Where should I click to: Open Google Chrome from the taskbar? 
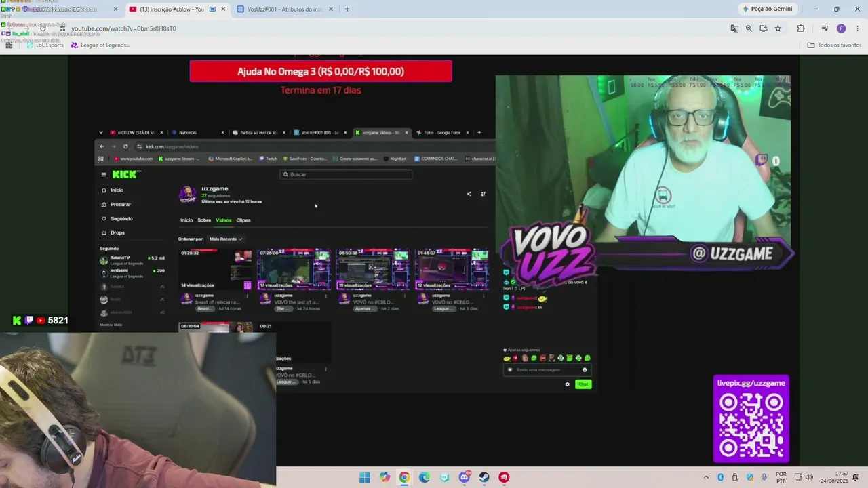click(404, 477)
